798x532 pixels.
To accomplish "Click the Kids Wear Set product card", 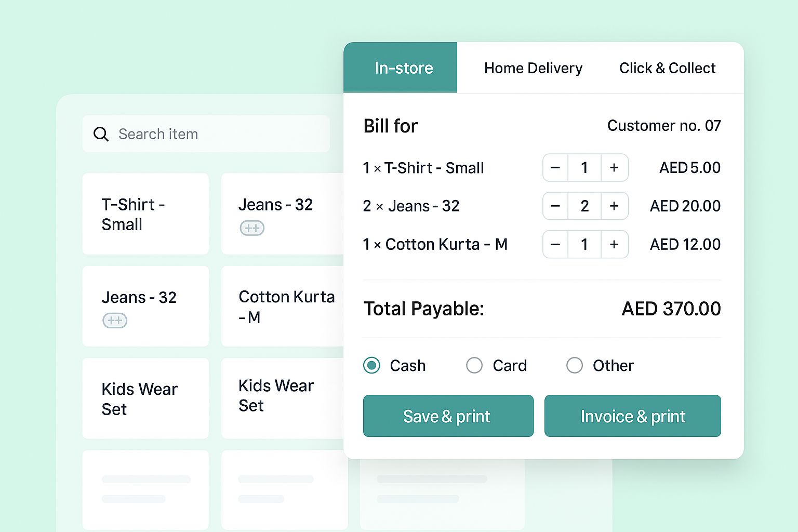I will (x=145, y=398).
